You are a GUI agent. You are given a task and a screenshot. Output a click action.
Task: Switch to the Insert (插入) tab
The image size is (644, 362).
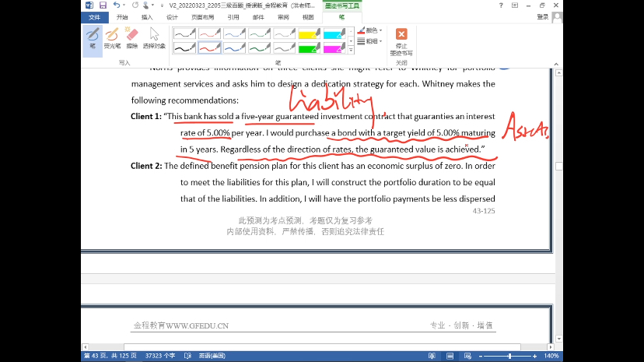click(x=147, y=17)
